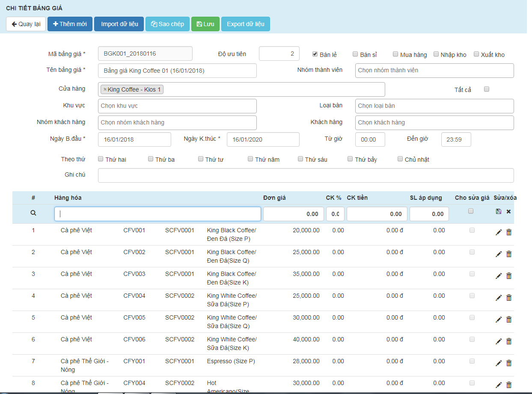532x394 pixels.
Task: Edit row 2 CFV002 with pencil icon
Action: point(499,254)
